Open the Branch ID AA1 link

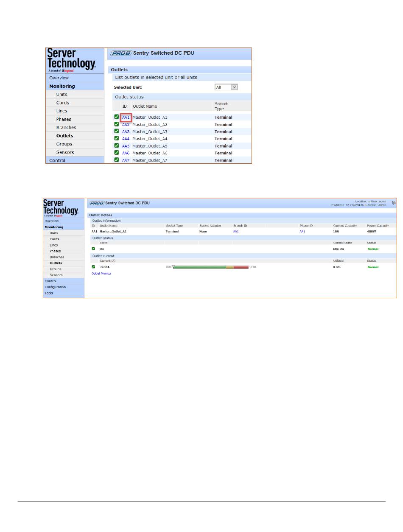[236, 232]
